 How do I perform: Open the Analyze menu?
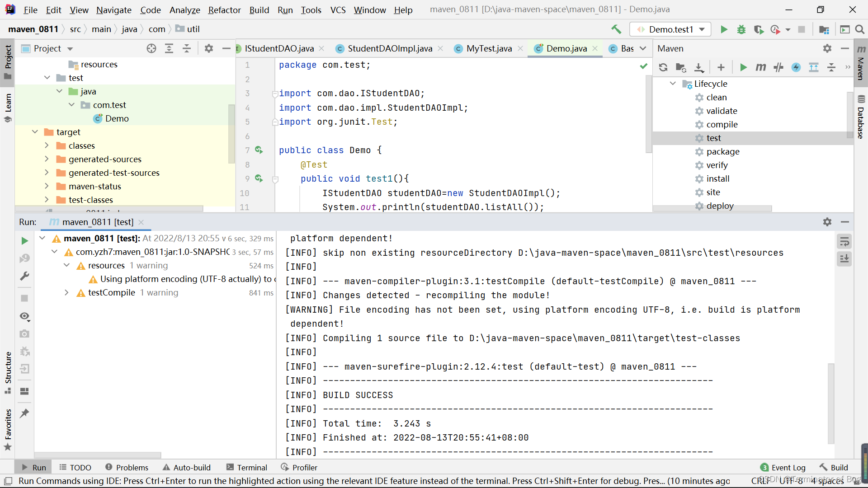click(x=184, y=10)
